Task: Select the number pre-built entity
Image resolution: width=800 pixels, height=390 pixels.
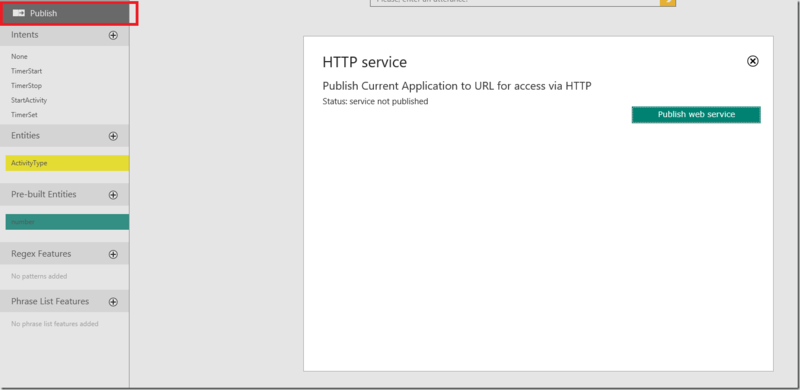Action: tap(67, 222)
